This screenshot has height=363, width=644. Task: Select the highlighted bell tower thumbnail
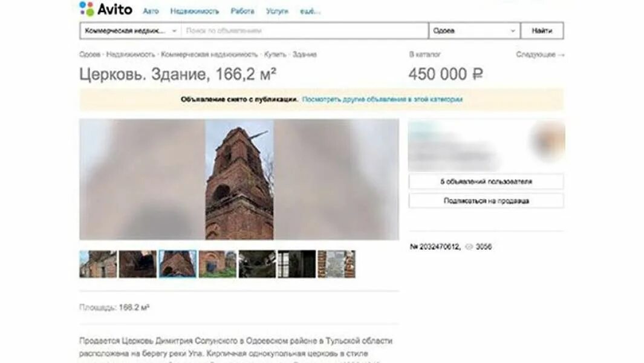(178, 264)
